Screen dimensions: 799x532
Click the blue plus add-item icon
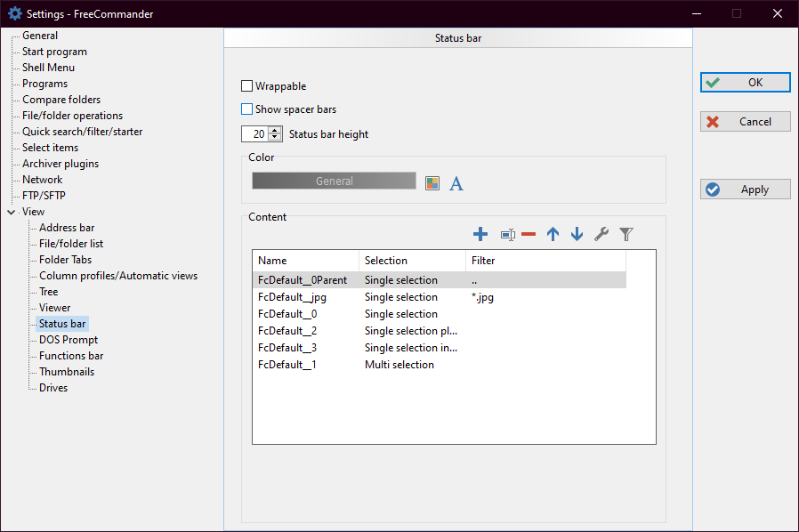(480, 234)
